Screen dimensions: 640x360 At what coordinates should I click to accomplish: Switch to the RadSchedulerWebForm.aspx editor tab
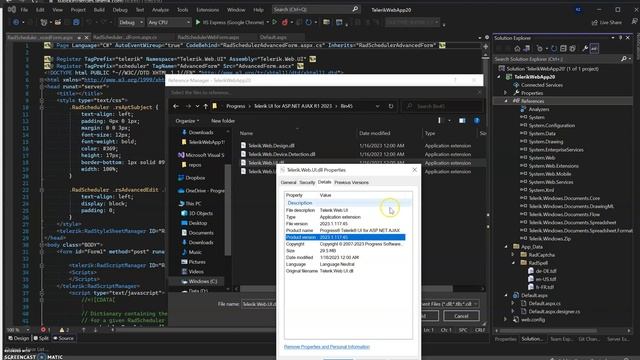[208, 37]
